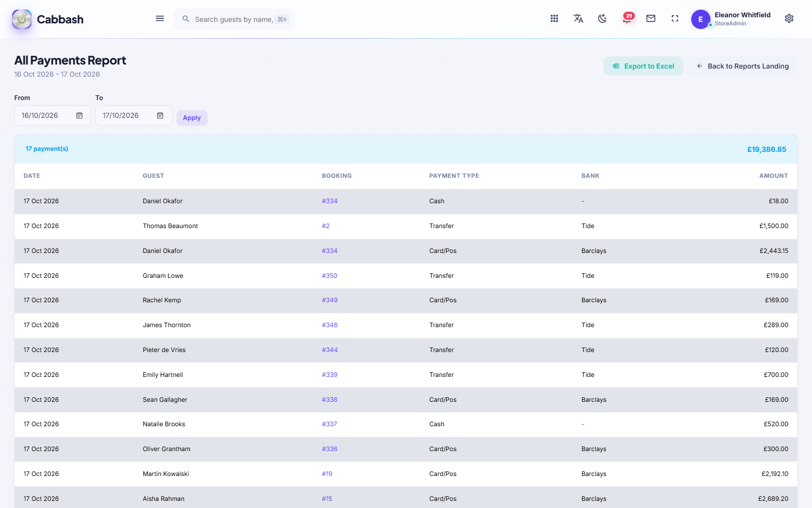Image resolution: width=812 pixels, height=508 pixels.
Task: Switch to dark mode moon icon
Action: 602,19
